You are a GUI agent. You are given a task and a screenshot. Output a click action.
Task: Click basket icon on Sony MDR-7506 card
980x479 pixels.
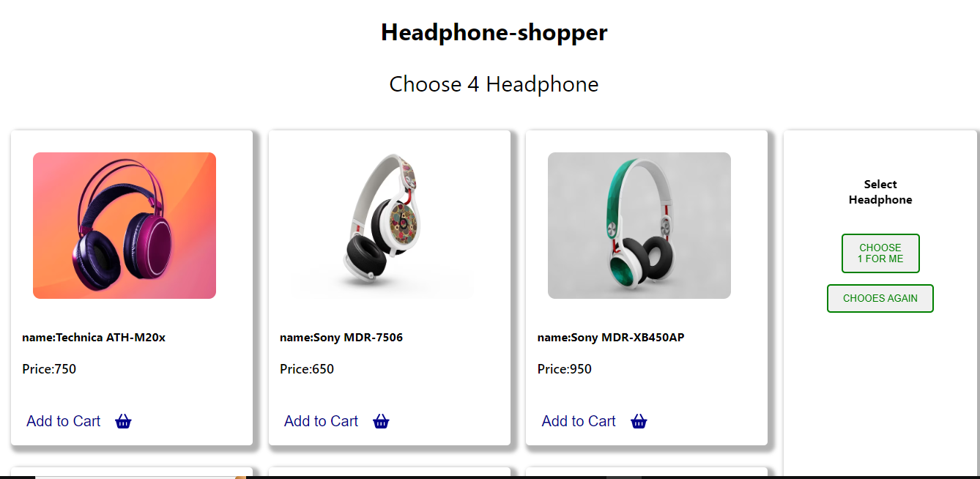[x=381, y=421]
